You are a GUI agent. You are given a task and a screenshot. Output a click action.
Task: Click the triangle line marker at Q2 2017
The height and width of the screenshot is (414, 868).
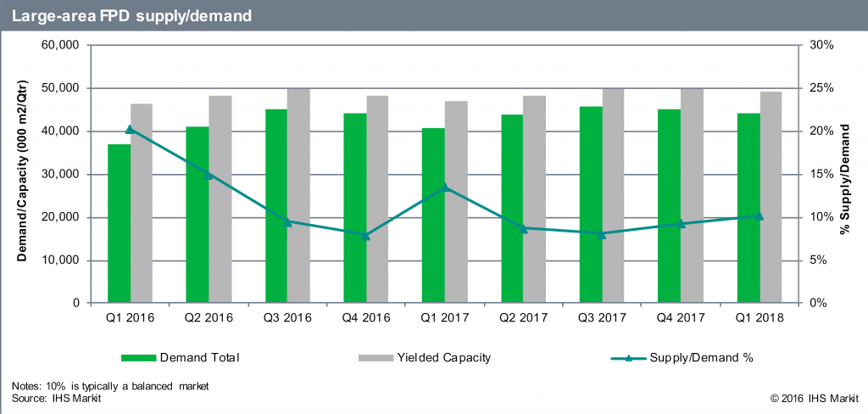[523, 227]
